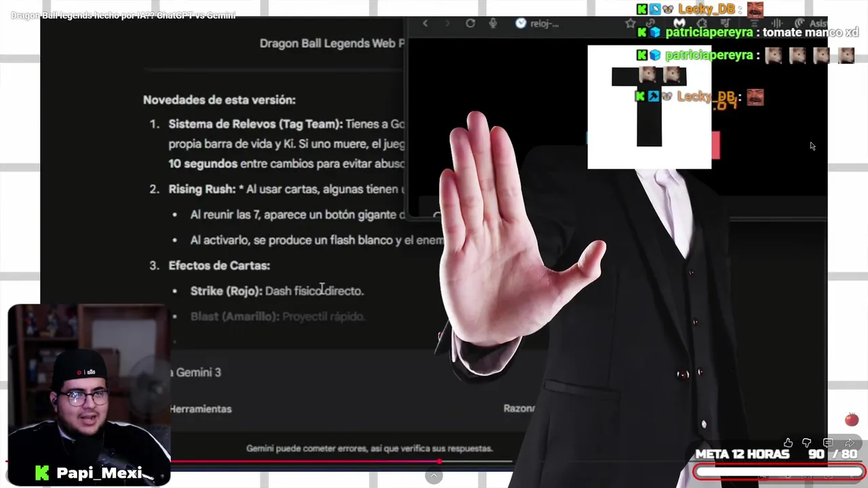Click the microphone icon in the browser toolbar
Image resolution: width=868 pixels, height=488 pixels.
493,23
